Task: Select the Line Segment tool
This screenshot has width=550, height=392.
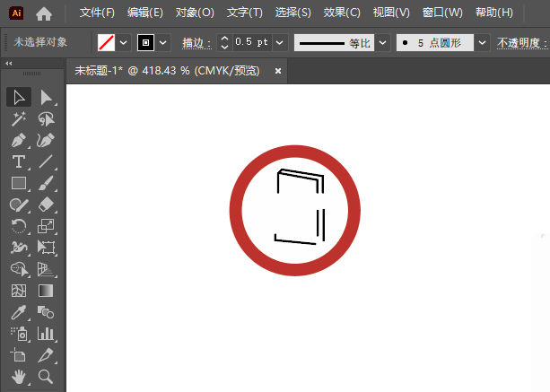Action: [x=46, y=161]
